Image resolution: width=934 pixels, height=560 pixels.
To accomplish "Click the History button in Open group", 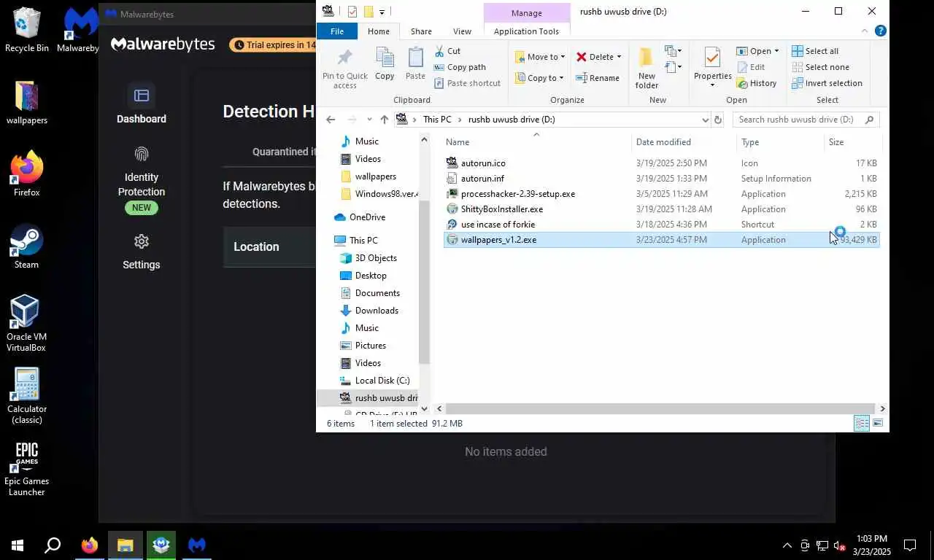I will pyautogui.click(x=757, y=83).
